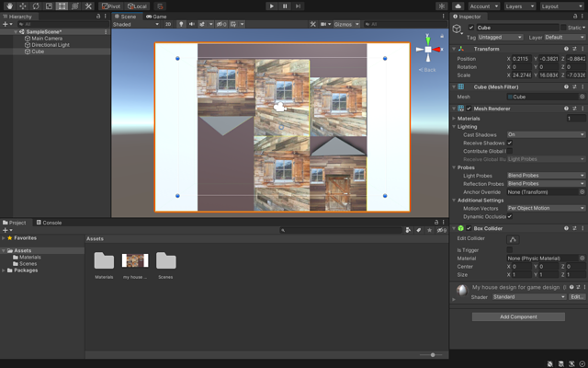Toggle Contribute Global Illumination checkbox
This screenshot has width=588, height=368.
tap(510, 151)
